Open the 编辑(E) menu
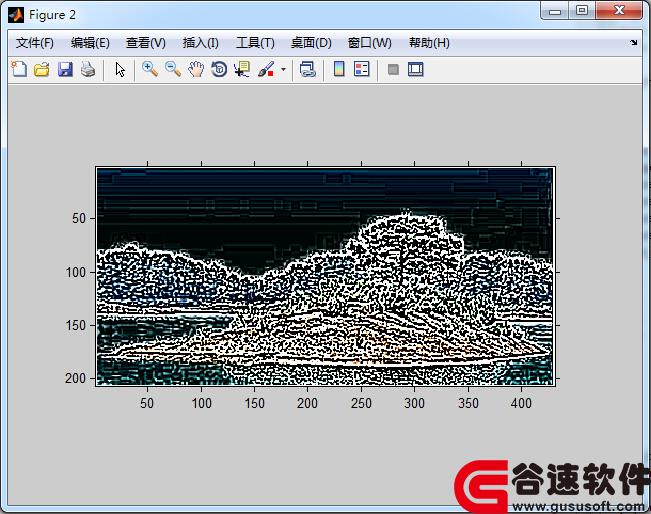This screenshot has width=651, height=514. point(90,43)
